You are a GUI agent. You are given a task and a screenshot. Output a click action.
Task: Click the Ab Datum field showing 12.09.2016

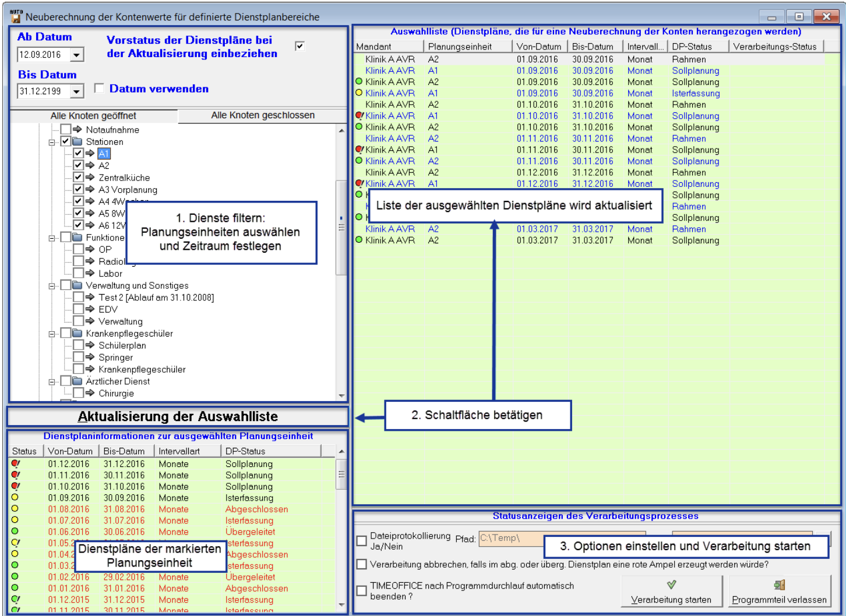44,55
